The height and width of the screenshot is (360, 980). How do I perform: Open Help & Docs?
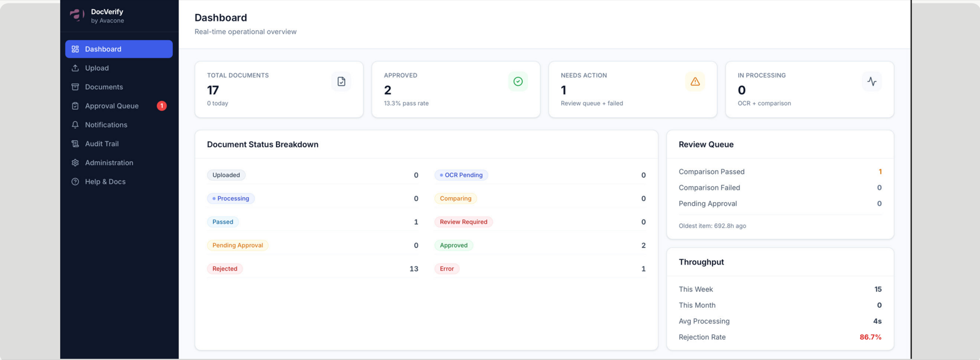tap(119, 182)
